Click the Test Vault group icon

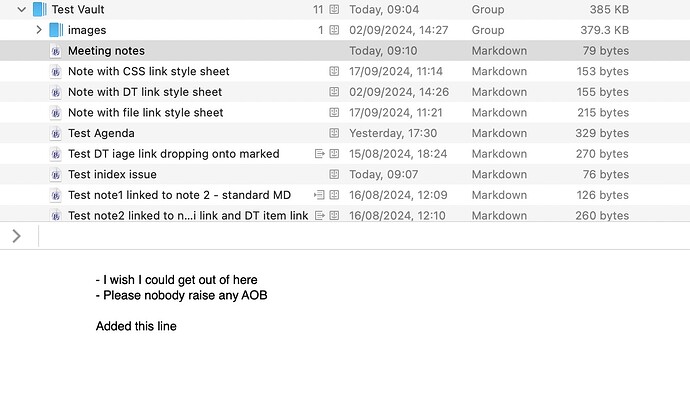click(x=39, y=9)
